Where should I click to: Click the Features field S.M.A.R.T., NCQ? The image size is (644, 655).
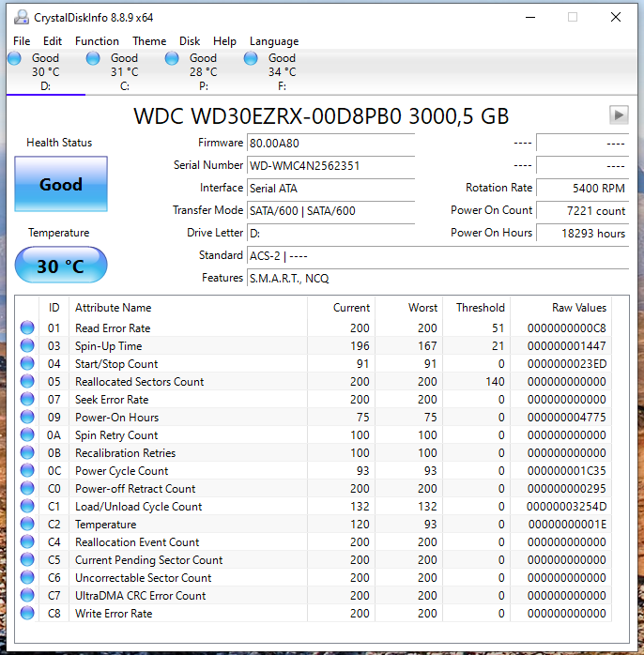click(x=438, y=278)
